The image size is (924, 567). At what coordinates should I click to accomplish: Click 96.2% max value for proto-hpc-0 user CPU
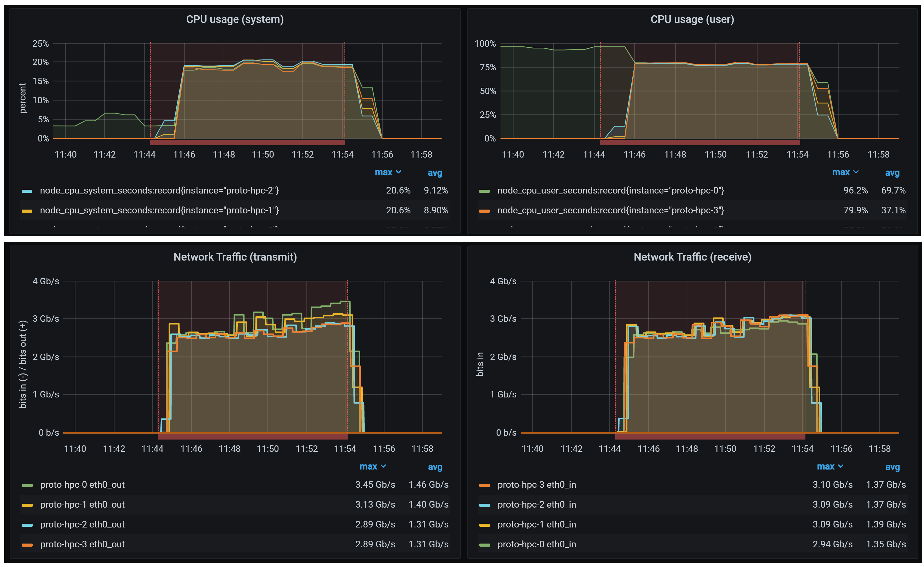pyautogui.click(x=856, y=190)
